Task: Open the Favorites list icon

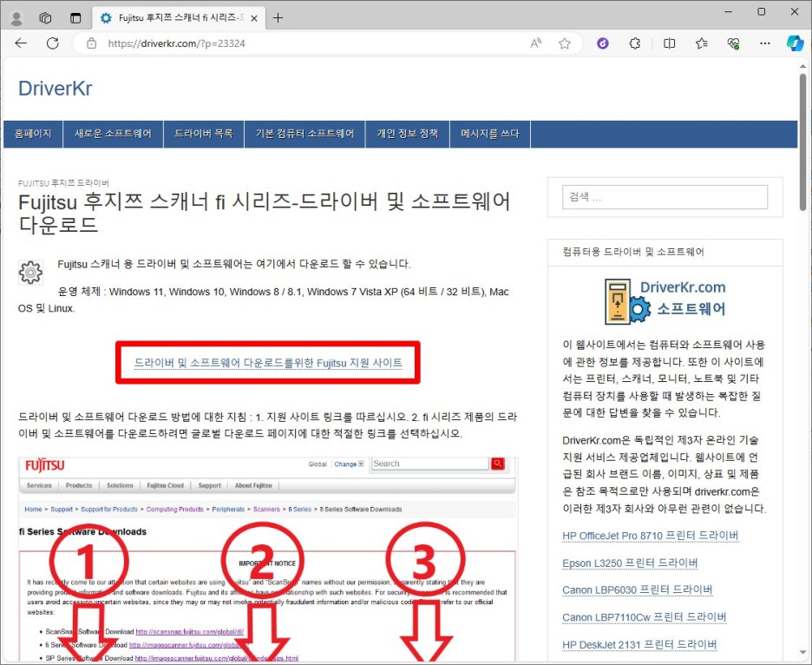Action: (x=702, y=43)
